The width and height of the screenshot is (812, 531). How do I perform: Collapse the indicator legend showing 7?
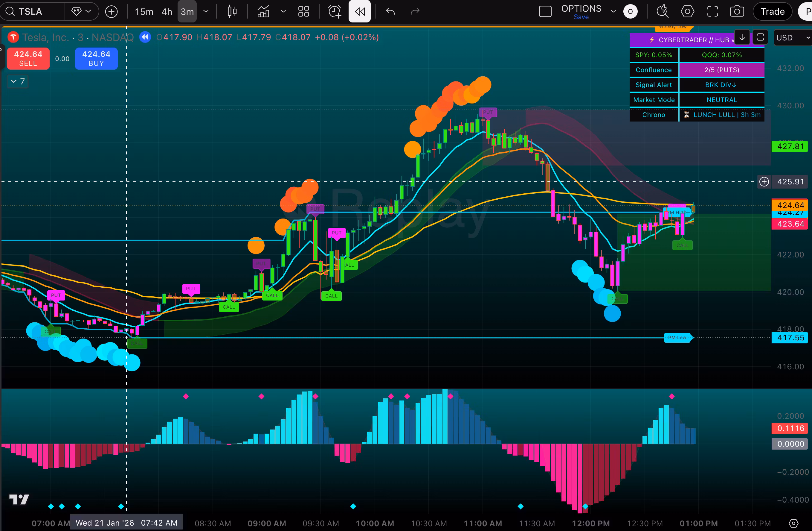(x=17, y=81)
